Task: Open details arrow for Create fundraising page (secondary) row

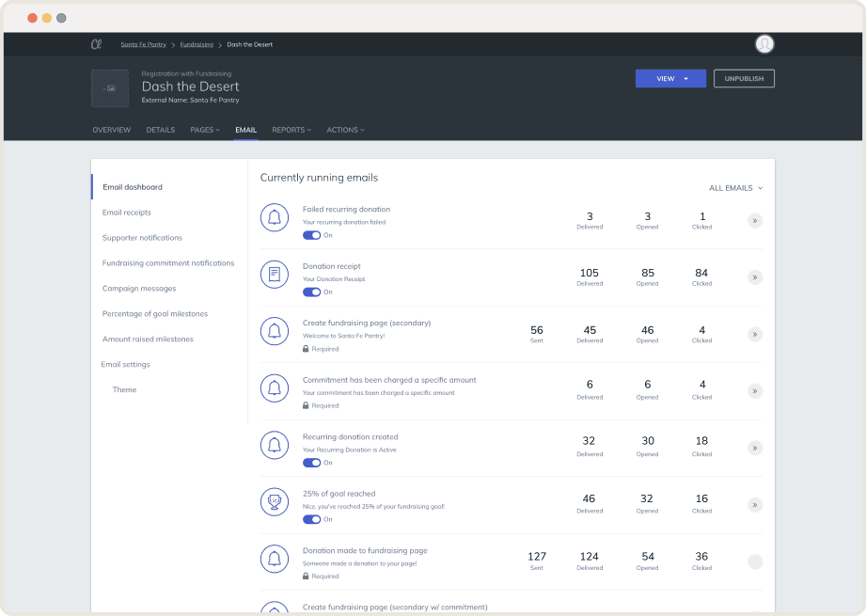Action: point(755,334)
